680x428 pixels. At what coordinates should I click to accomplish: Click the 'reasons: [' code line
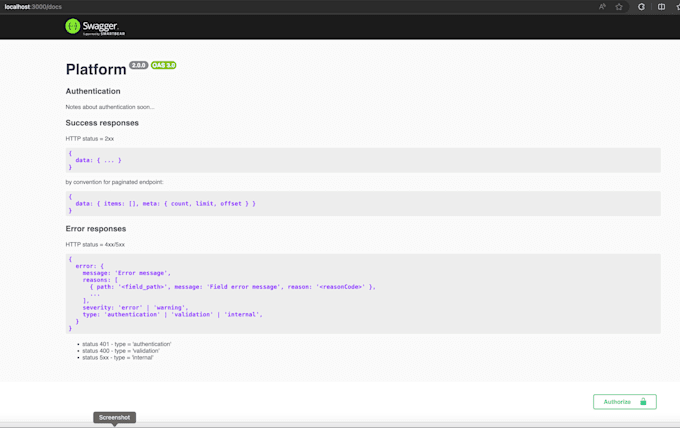pyautogui.click(x=100, y=280)
